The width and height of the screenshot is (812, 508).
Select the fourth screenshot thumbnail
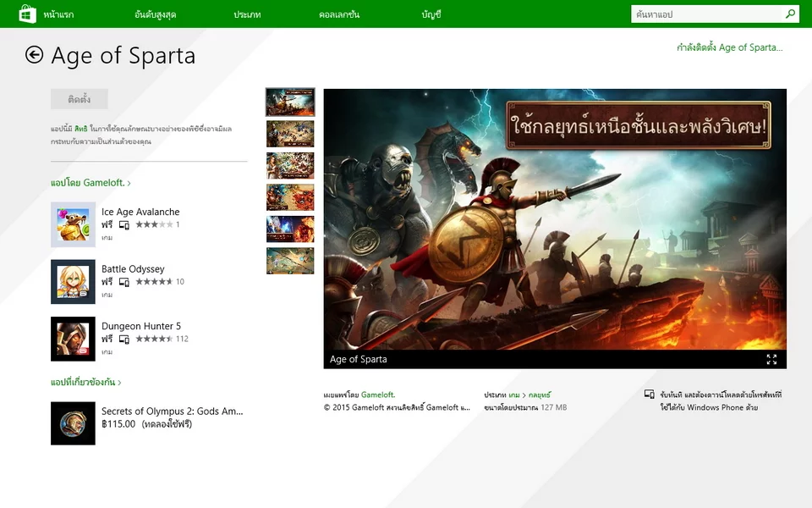(290, 197)
